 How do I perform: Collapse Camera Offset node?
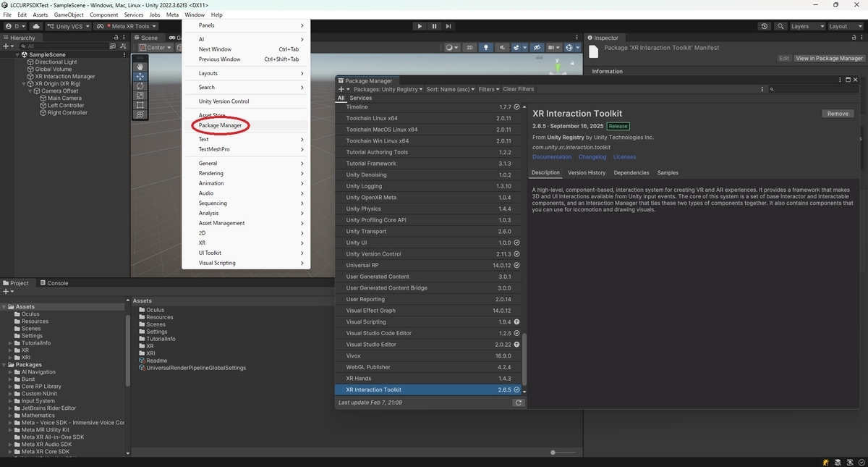[30, 91]
